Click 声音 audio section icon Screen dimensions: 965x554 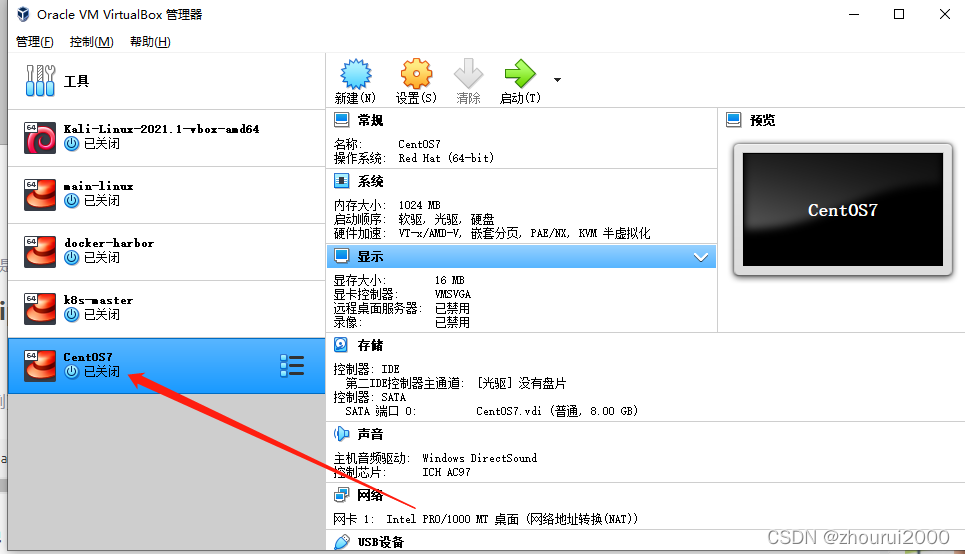(342, 434)
